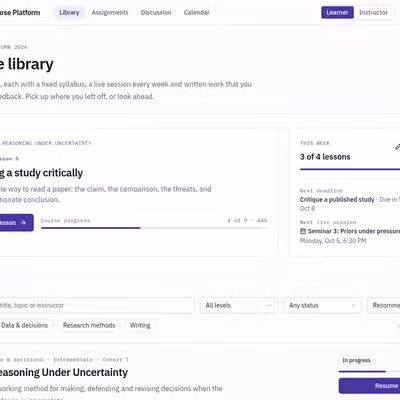Click the Course Platform logo text
Screen dimensions: 400x400
coord(20,13)
